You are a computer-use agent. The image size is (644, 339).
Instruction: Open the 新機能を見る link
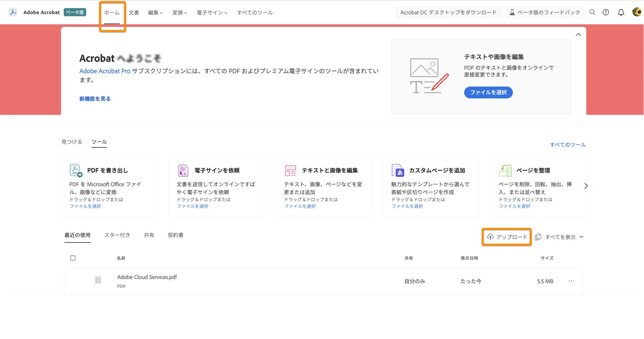click(95, 99)
